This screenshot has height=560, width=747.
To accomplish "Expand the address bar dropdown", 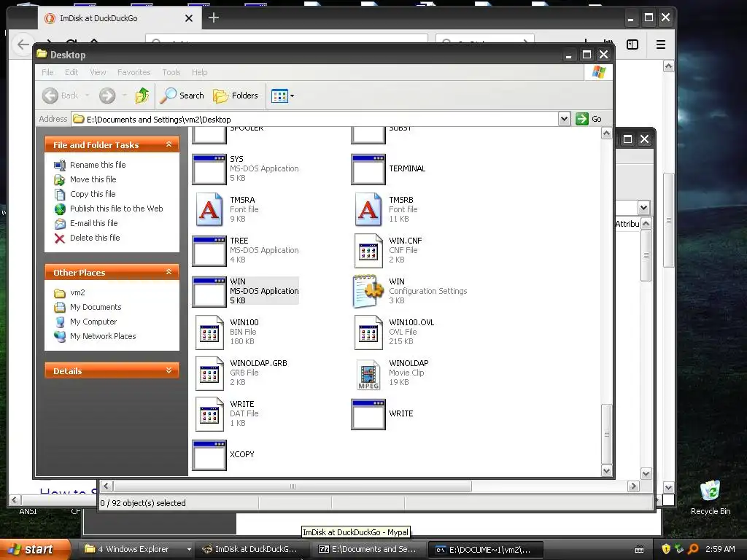I will [x=564, y=119].
